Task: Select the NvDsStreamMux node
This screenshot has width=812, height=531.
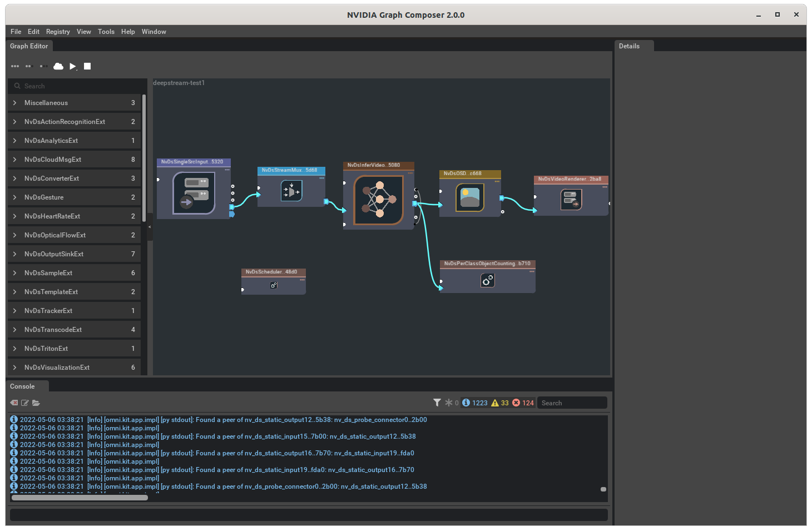Action: point(291,187)
